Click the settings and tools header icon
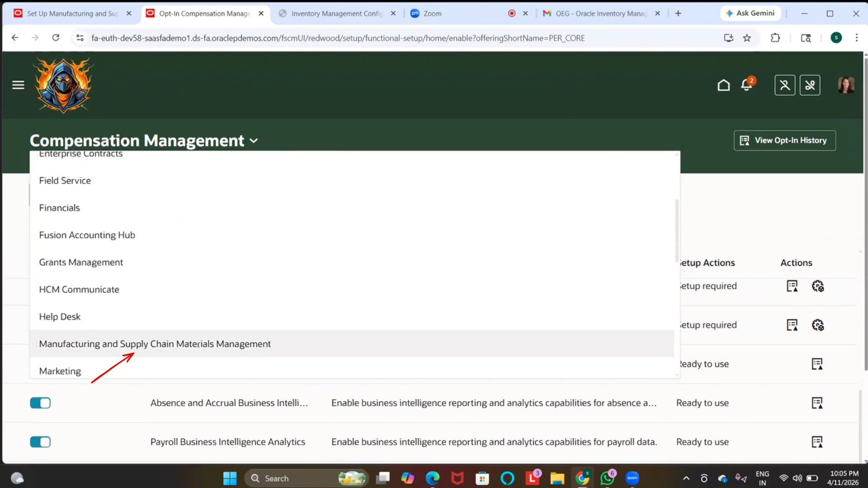This screenshot has height=488, width=868. tap(810, 85)
